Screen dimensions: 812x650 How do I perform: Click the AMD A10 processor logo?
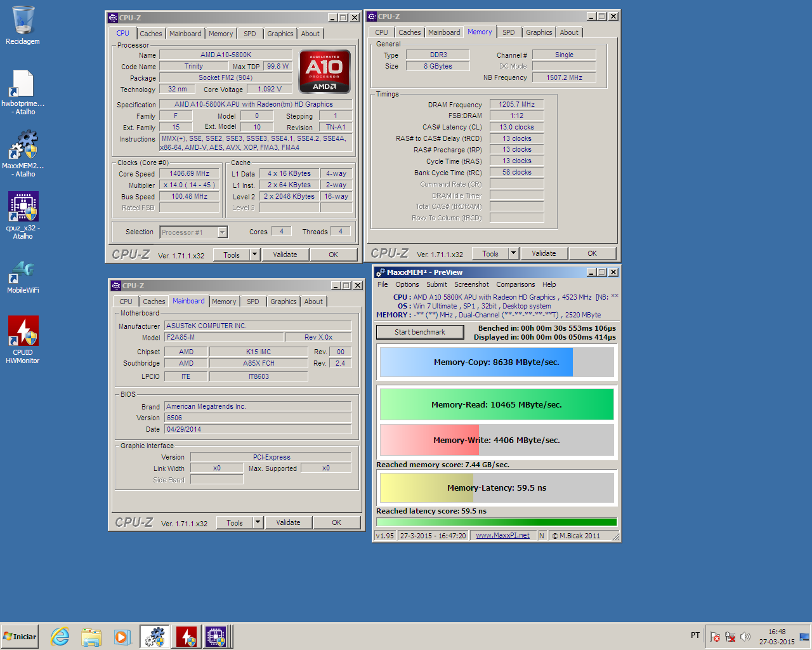tap(325, 72)
